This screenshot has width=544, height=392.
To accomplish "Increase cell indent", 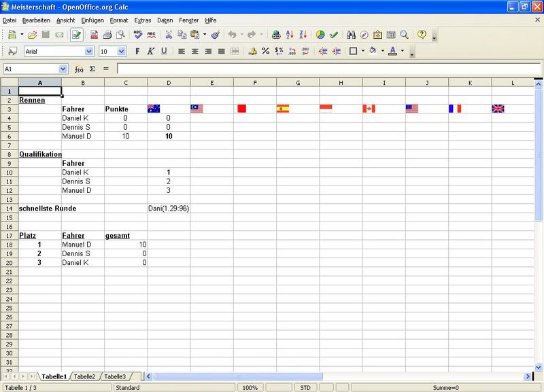I will 336,52.
